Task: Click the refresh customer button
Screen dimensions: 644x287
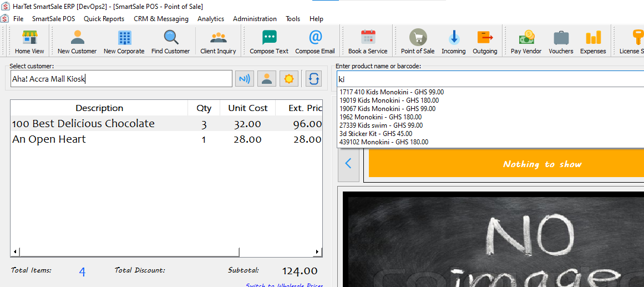Action: pos(314,79)
